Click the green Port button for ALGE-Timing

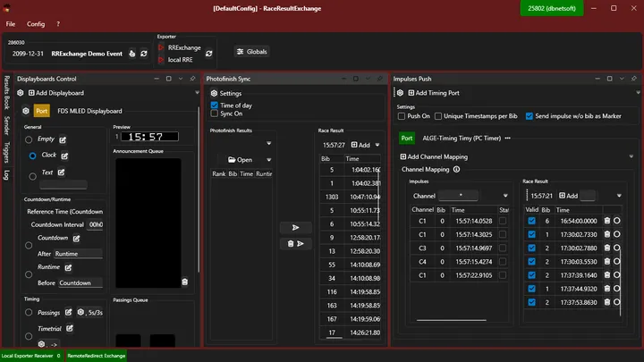pyautogui.click(x=407, y=139)
